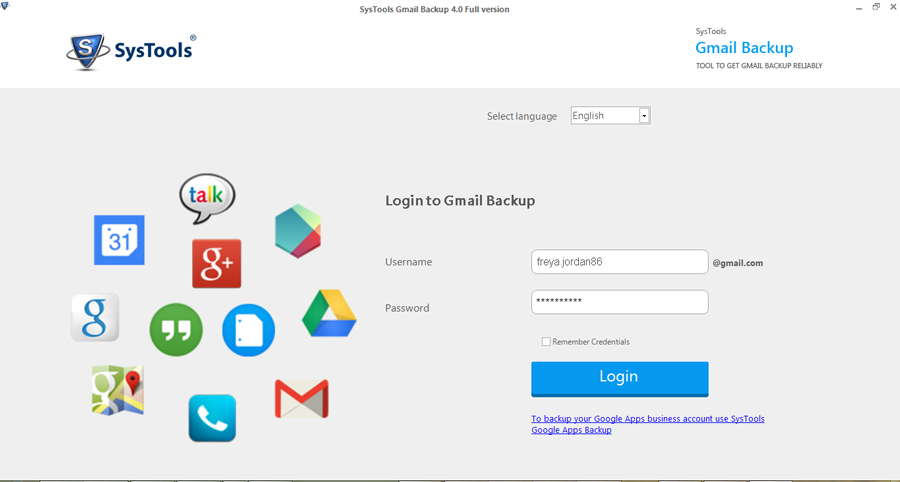Click the Google Play hexagon icon

coord(298,231)
